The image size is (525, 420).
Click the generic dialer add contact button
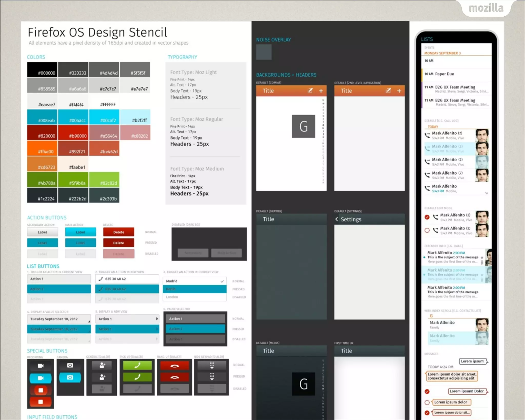102,365
